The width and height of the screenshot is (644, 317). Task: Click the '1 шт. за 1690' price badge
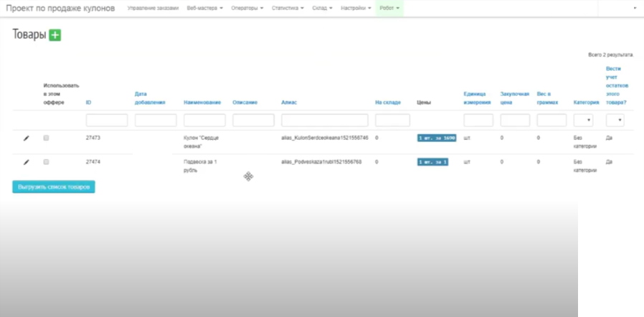437,138
